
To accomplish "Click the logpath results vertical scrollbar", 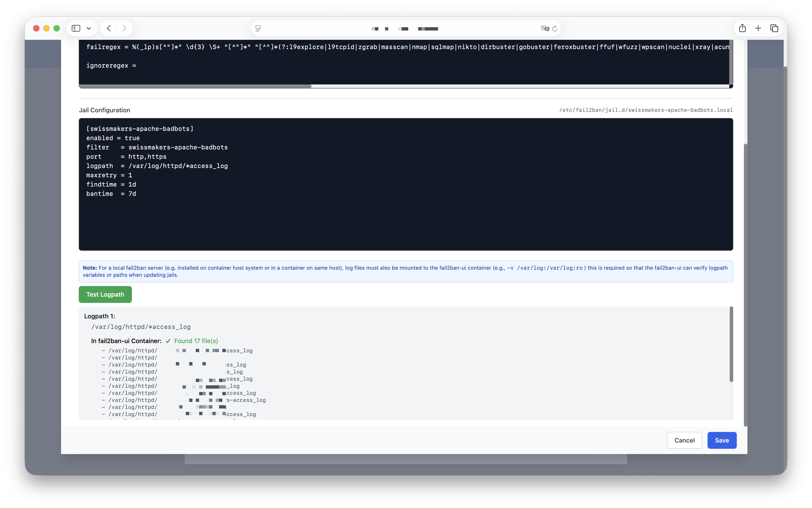I will 731,344.
